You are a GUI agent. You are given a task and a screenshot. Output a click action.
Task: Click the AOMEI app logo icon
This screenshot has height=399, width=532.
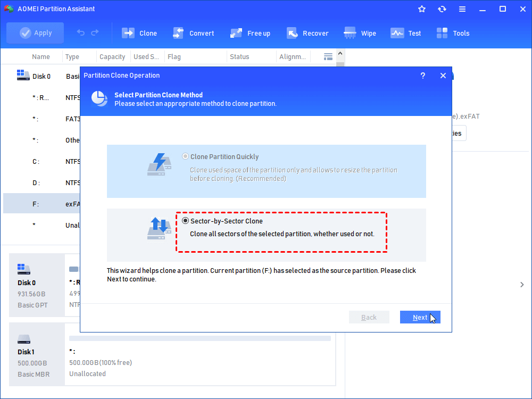(x=9, y=9)
